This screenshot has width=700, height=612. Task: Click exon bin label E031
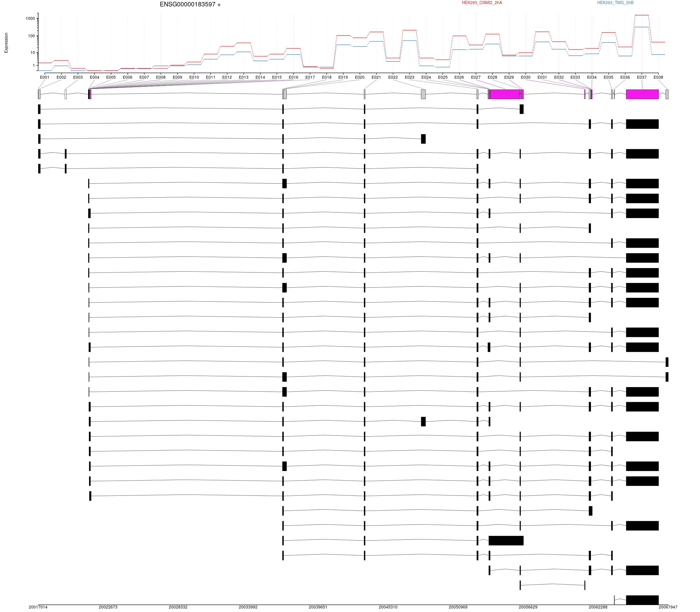pos(542,78)
